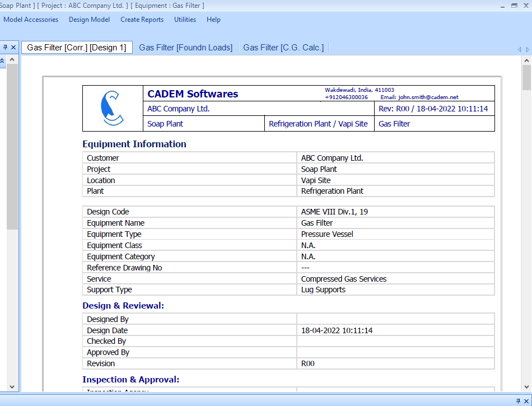
Task: Click the phone number +912046300036
Action: tap(346, 97)
